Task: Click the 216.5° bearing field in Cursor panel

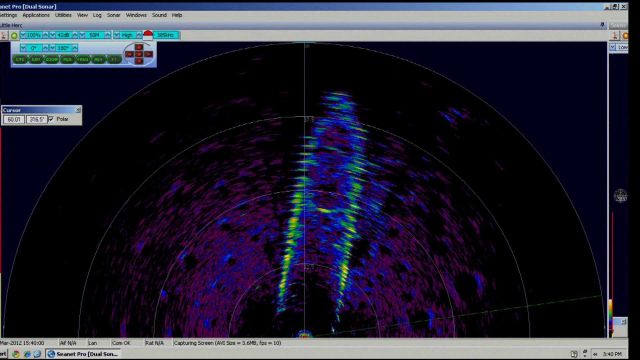Action: pyautogui.click(x=37, y=119)
